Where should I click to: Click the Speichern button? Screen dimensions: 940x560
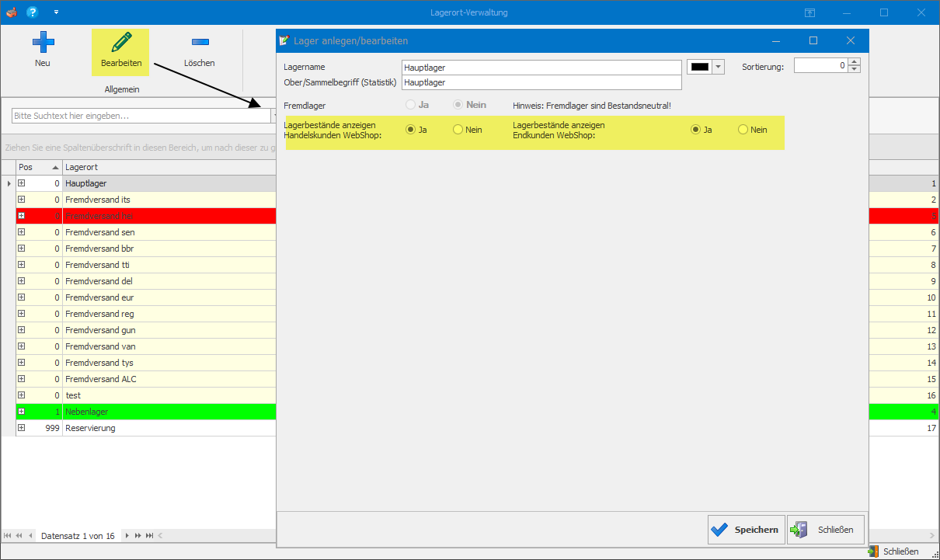coord(747,530)
